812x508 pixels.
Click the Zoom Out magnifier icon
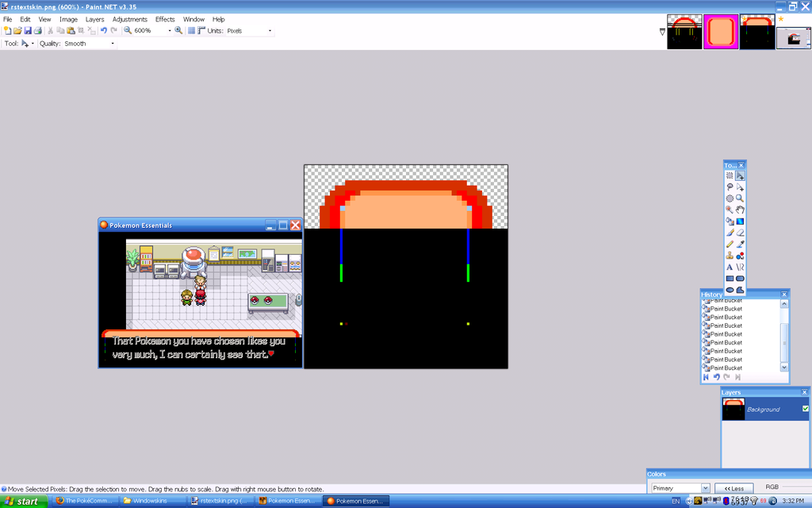click(x=128, y=31)
